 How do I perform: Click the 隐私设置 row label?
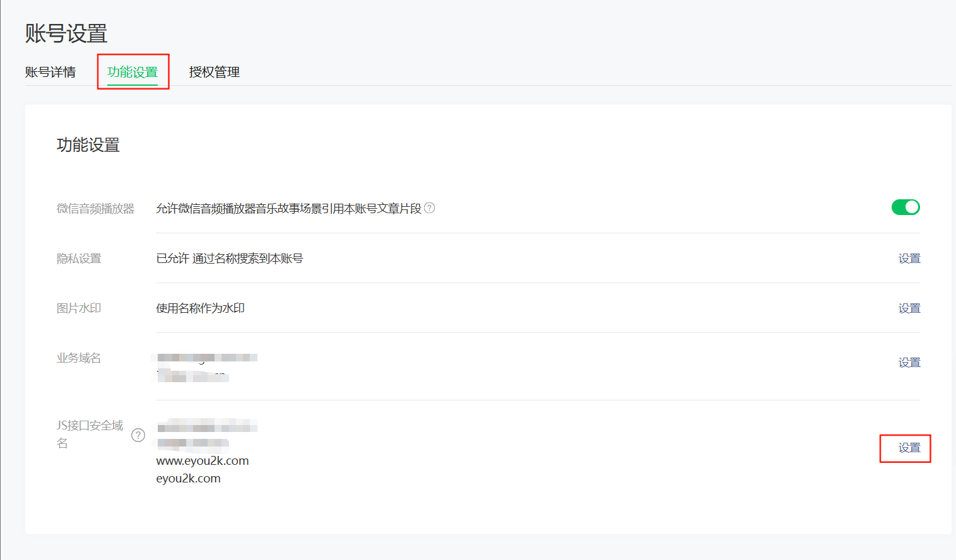click(x=79, y=259)
